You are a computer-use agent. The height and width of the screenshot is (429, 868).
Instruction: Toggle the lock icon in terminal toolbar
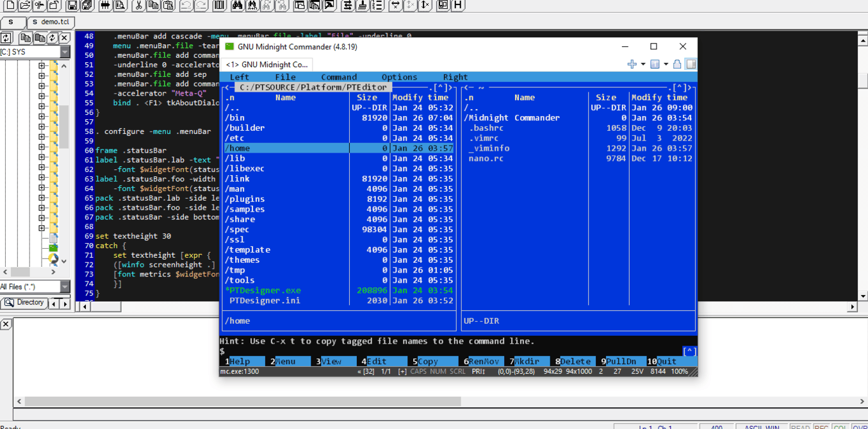(677, 64)
